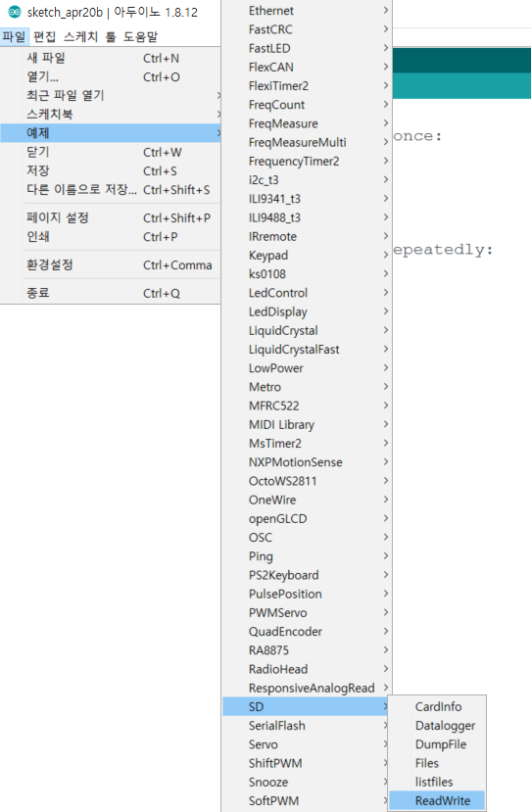Load the SD CardInfo example
531x812 pixels.
click(x=437, y=707)
